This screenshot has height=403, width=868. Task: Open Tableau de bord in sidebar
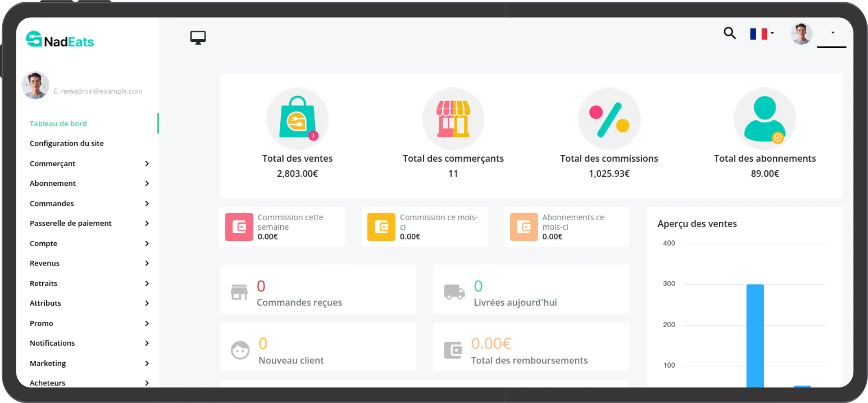(58, 124)
